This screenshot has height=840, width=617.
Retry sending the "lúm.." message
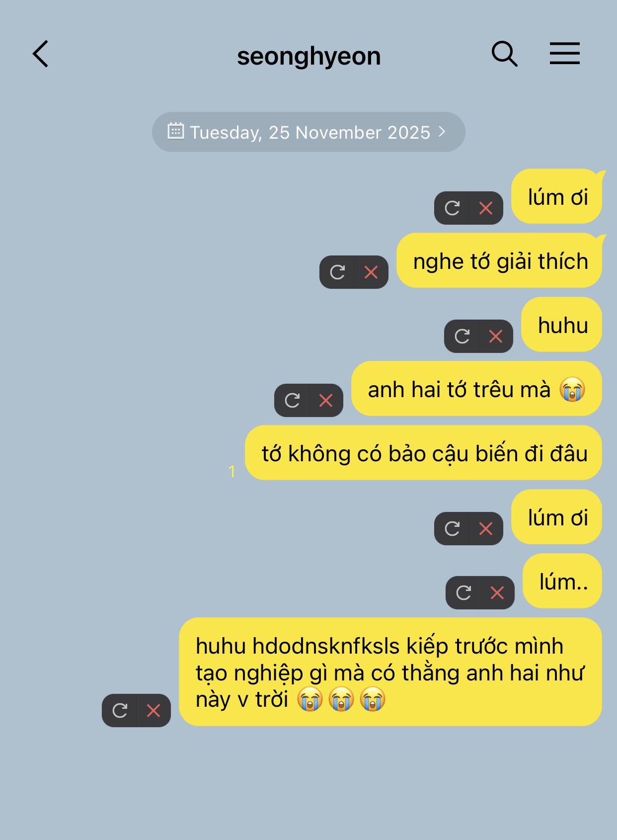point(463,592)
